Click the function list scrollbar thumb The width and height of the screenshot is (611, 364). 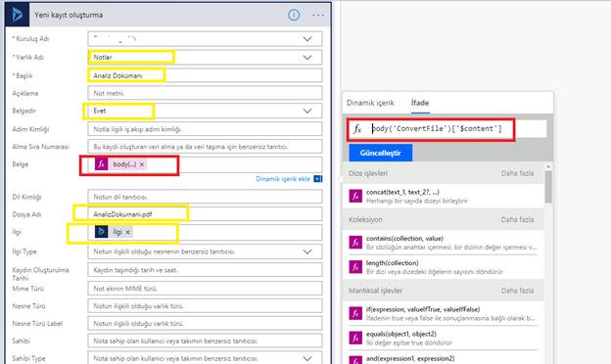click(x=548, y=187)
